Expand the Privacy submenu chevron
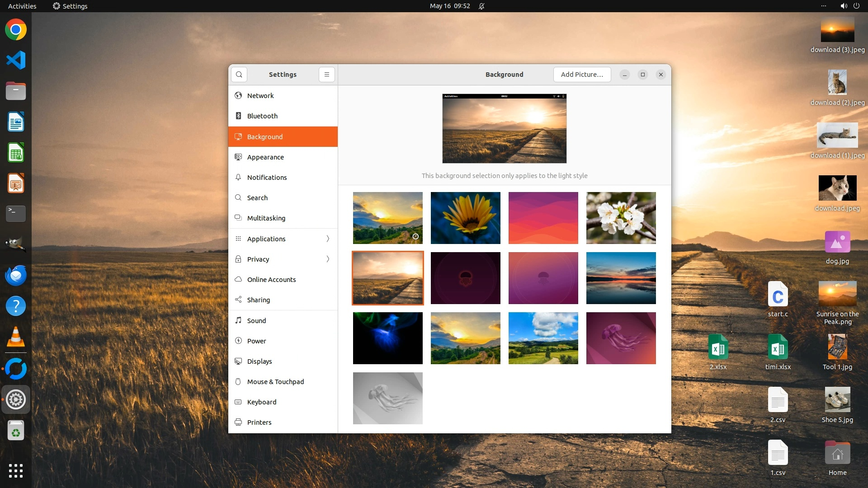This screenshot has height=488, width=868. click(x=328, y=259)
